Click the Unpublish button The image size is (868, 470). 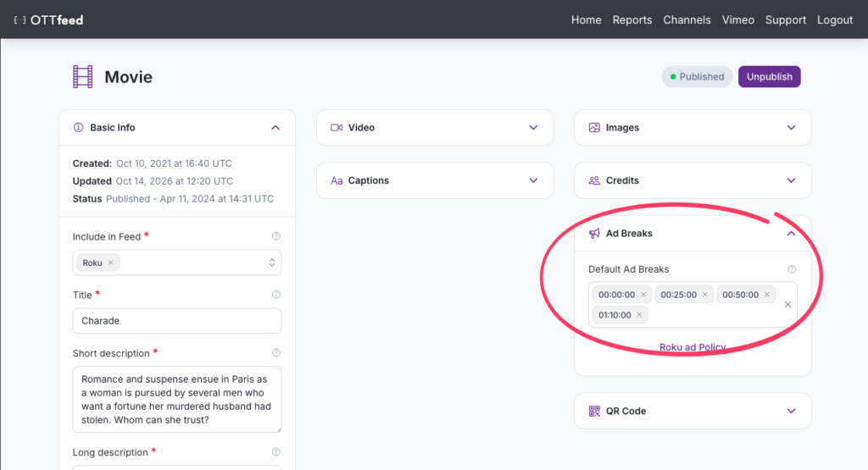pyautogui.click(x=770, y=77)
